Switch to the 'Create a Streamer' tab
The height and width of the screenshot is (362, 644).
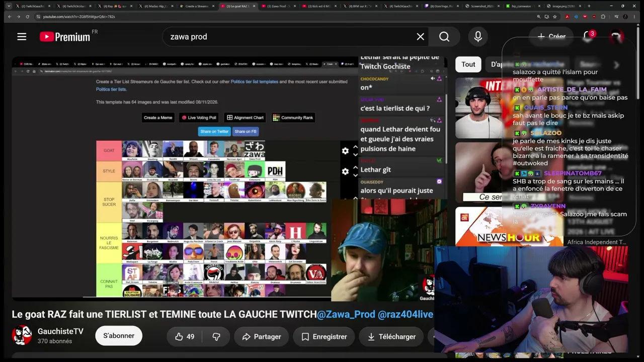(x=197, y=6)
